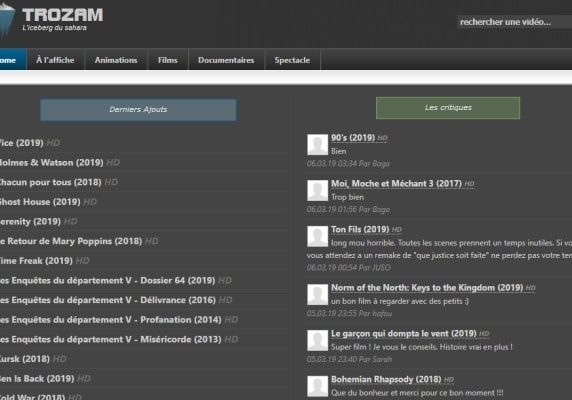Viewport: 572px width, 400px height.
Task: Click the Trozam iceberg logo
Action: pyautogui.click(x=7, y=20)
